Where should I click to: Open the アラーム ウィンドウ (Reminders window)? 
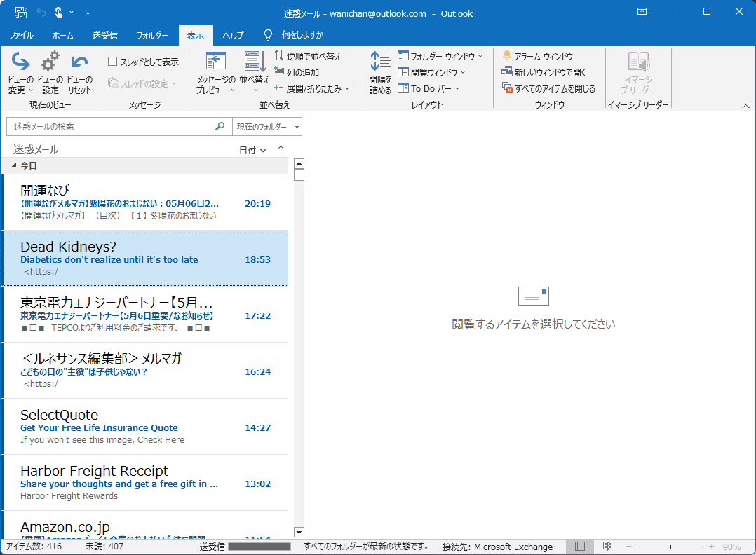tap(538, 56)
